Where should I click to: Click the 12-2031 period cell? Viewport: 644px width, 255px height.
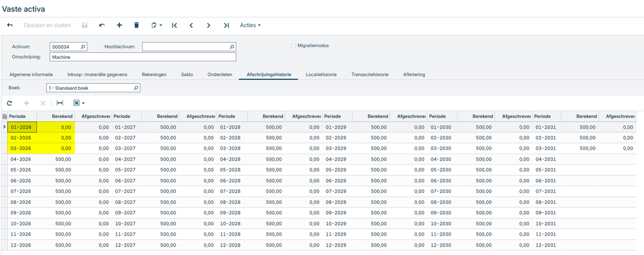coord(547,245)
